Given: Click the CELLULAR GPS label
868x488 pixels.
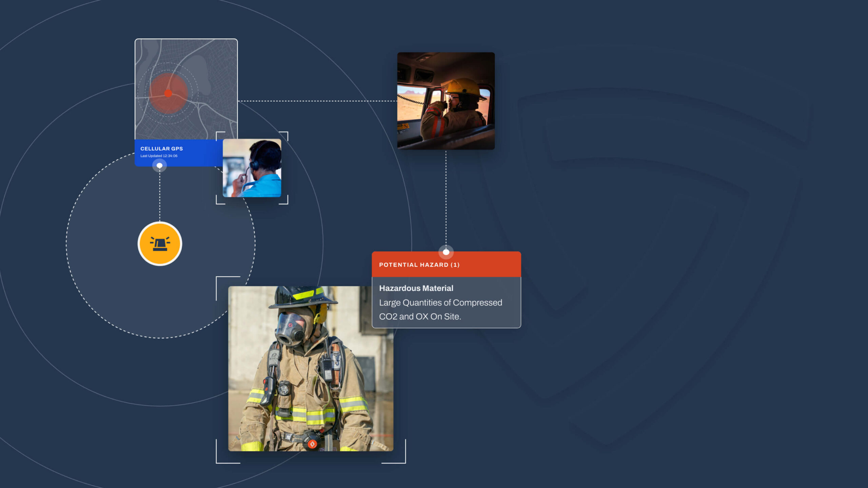Looking at the screenshot, I should click(x=161, y=148).
